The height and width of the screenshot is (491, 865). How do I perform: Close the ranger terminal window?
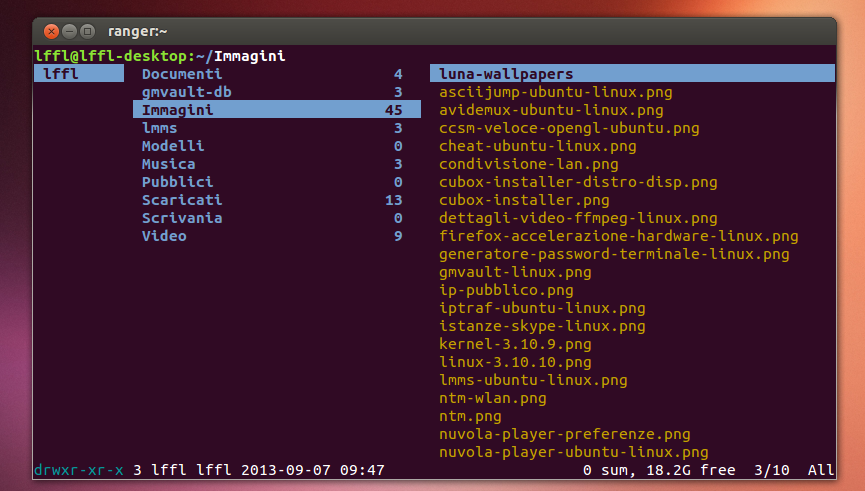(x=51, y=31)
